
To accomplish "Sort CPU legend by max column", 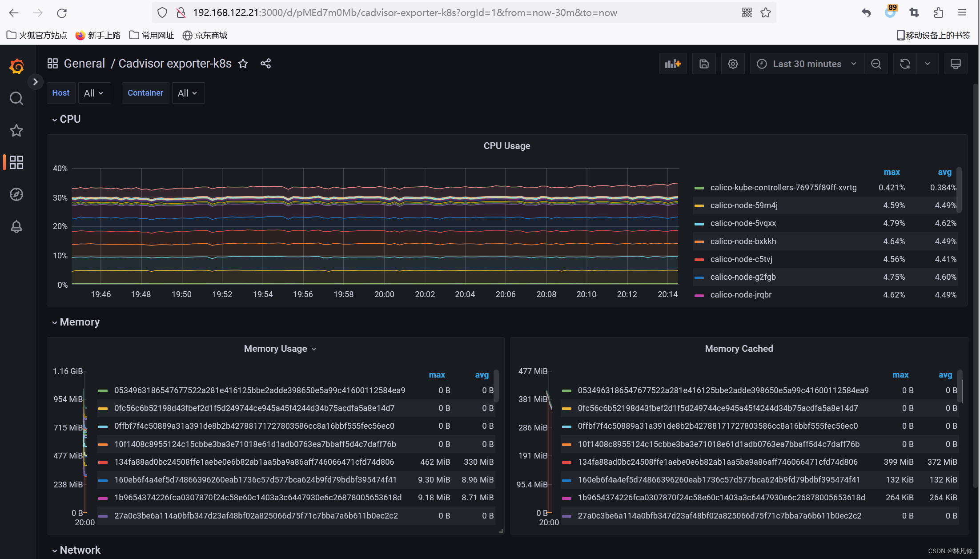I will pyautogui.click(x=892, y=172).
